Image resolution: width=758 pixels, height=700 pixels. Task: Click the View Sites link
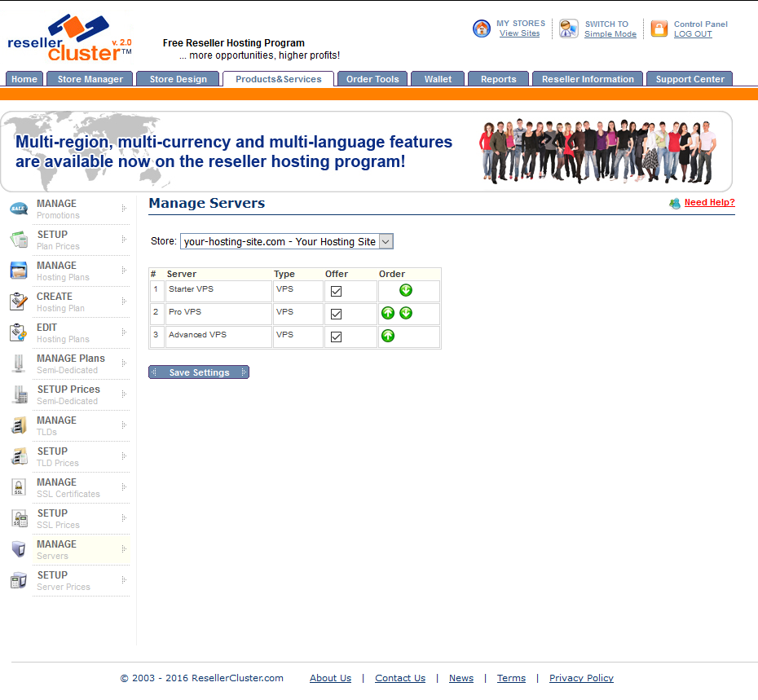pos(520,33)
